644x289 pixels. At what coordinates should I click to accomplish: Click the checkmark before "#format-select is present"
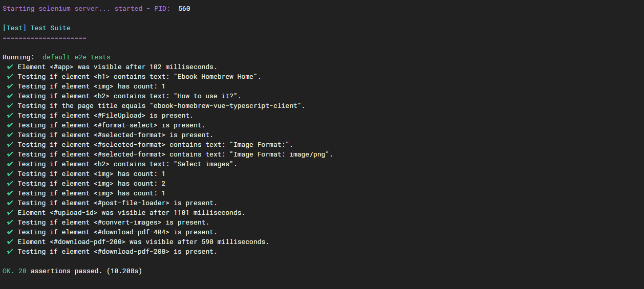click(10, 125)
